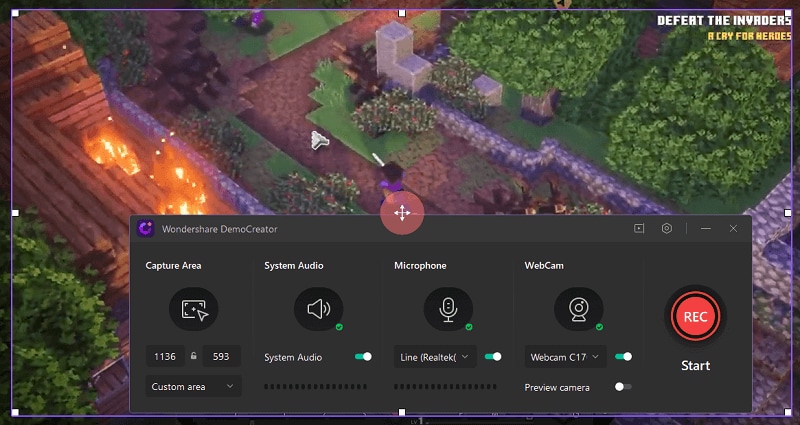Viewport: 800px width, 425px height.
Task: Open the Custom area dropdown
Action: [193, 386]
